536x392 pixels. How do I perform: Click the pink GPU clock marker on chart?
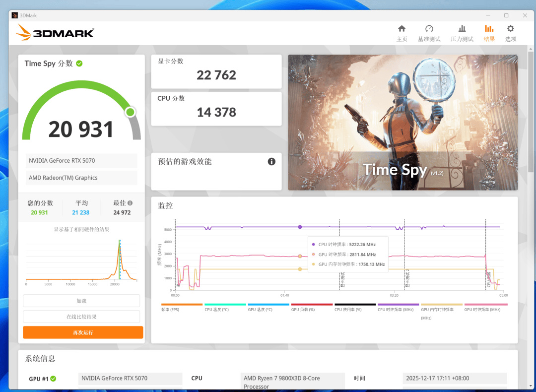tap(300, 256)
